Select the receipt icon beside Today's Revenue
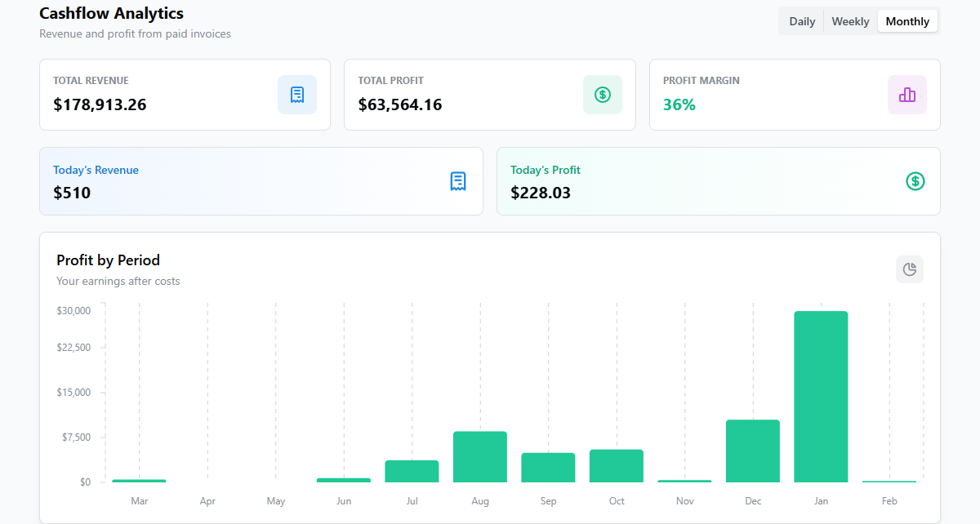This screenshot has width=980, height=524. (458, 181)
